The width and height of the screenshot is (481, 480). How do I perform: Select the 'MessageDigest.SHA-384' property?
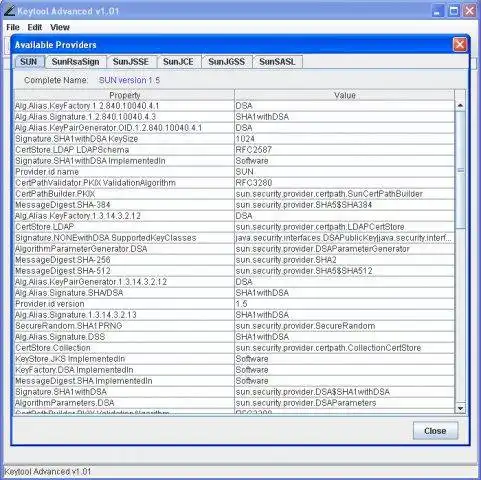click(x=124, y=205)
